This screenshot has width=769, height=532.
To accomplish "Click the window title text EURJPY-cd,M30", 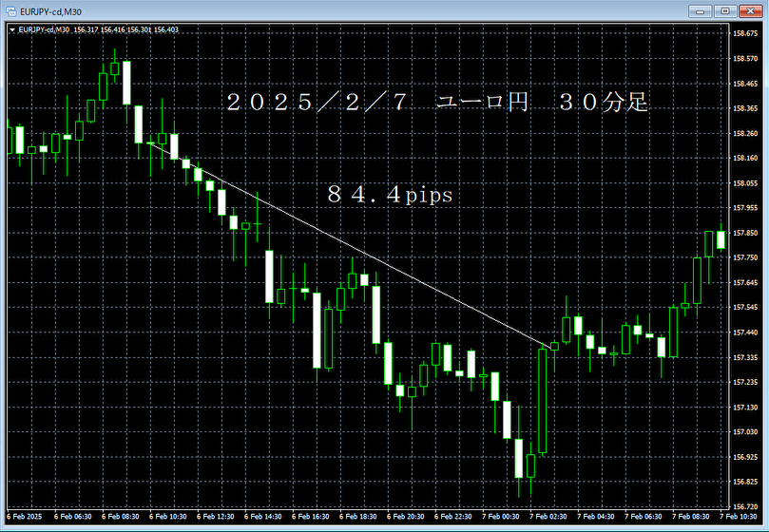I will coord(51,11).
